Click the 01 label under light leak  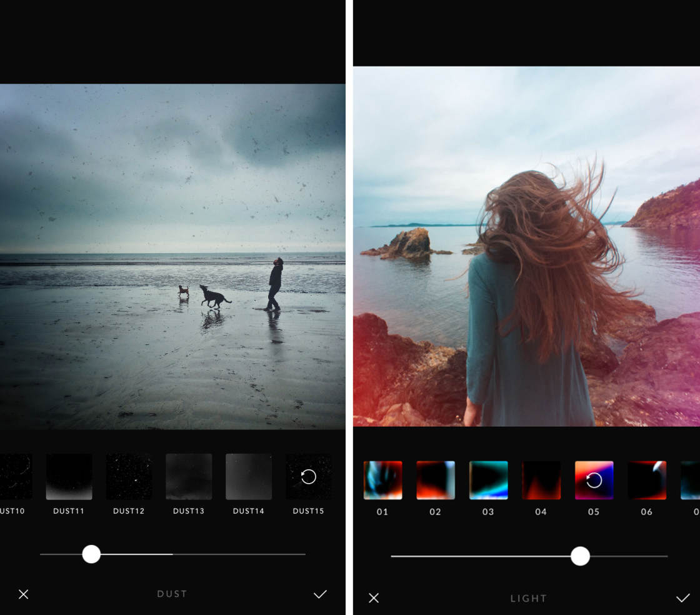coord(382,512)
